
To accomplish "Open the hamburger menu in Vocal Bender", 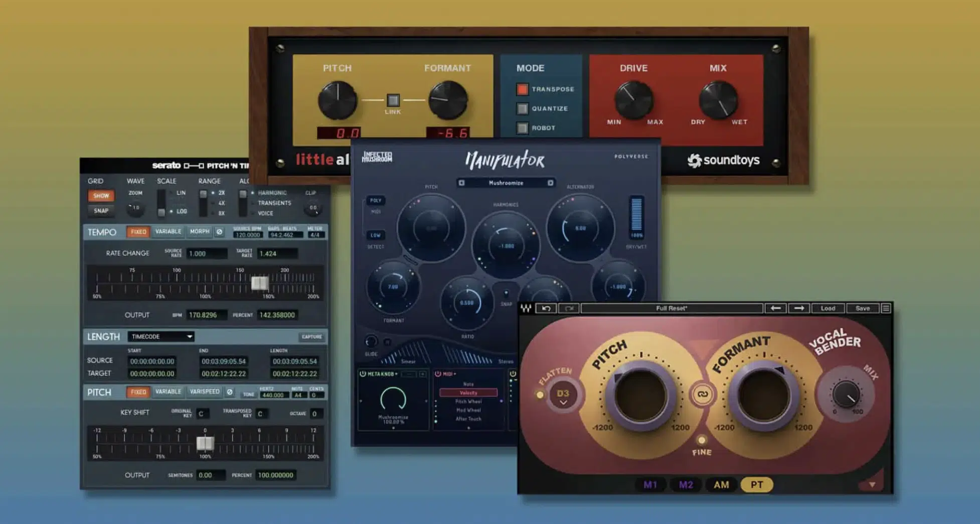I will pos(886,308).
